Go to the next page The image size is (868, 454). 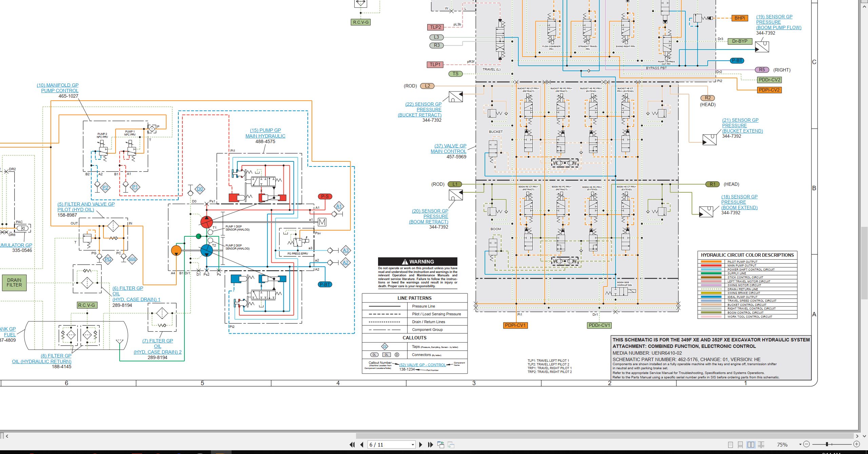(x=420, y=445)
